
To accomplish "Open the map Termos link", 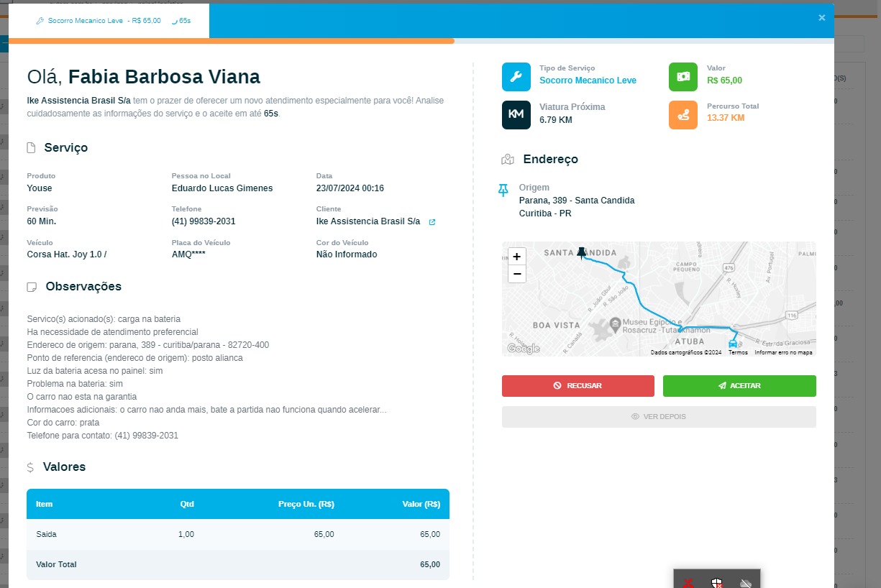I will [x=738, y=353].
